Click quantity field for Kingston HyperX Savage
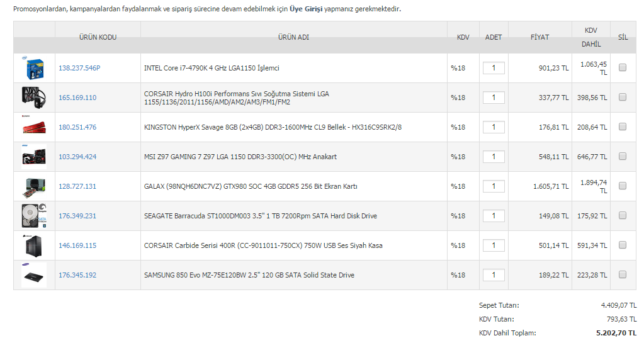 click(494, 127)
